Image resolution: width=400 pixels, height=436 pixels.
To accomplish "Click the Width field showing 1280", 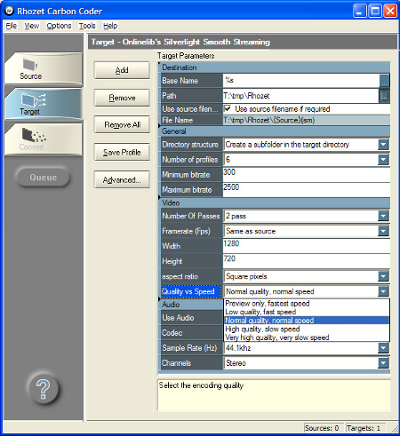I will (x=306, y=246).
